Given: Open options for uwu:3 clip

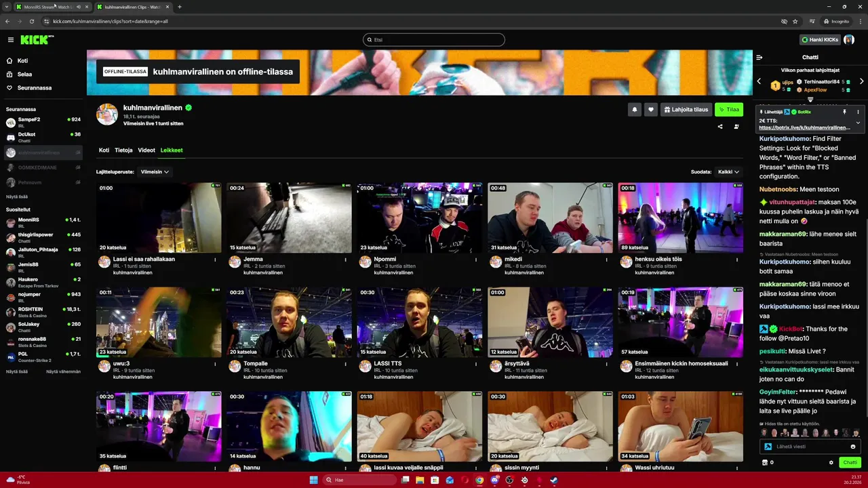Looking at the screenshot, I should click(216, 364).
